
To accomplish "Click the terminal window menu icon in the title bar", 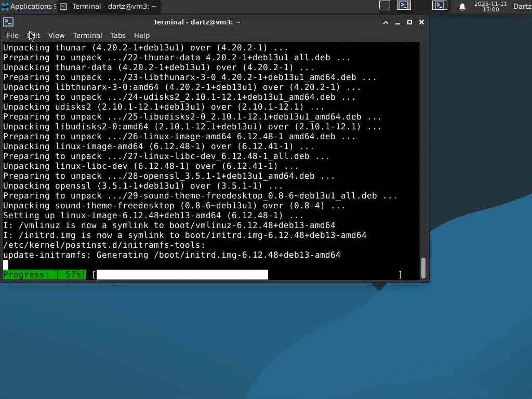I will (8, 22).
